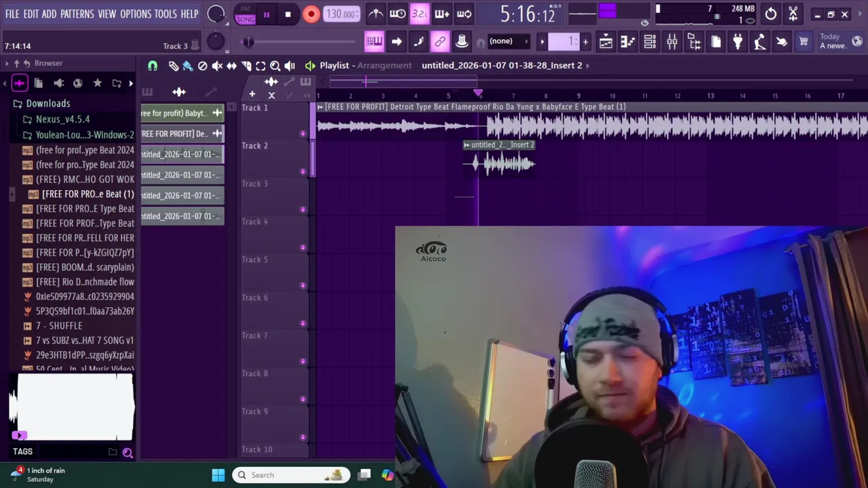The width and height of the screenshot is (868, 488).
Task: Open Detroit Type Beat clip menu arrow
Action: [320, 107]
